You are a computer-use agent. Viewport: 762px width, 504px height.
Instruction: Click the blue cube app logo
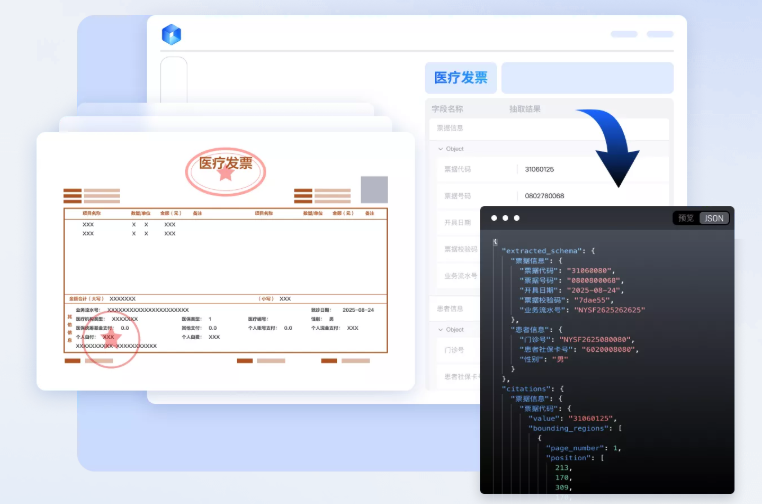tap(171, 34)
